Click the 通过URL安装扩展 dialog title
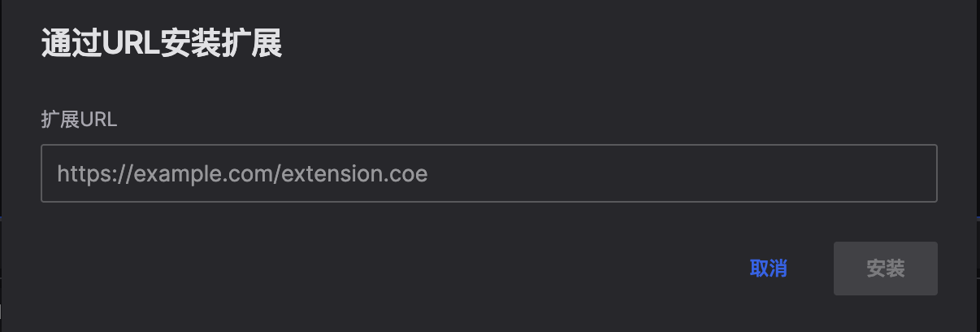The image size is (980, 332). [x=161, y=45]
